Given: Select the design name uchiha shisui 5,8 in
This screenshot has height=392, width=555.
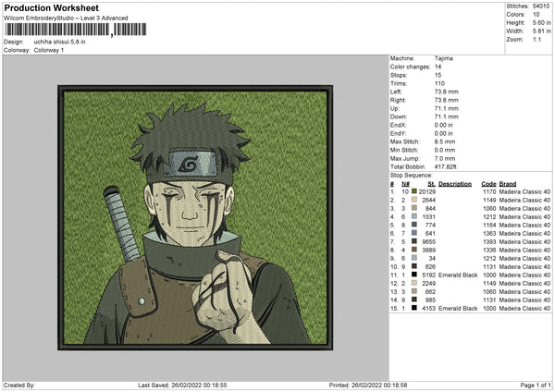Looking at the screenshot, I should (59, 42).
